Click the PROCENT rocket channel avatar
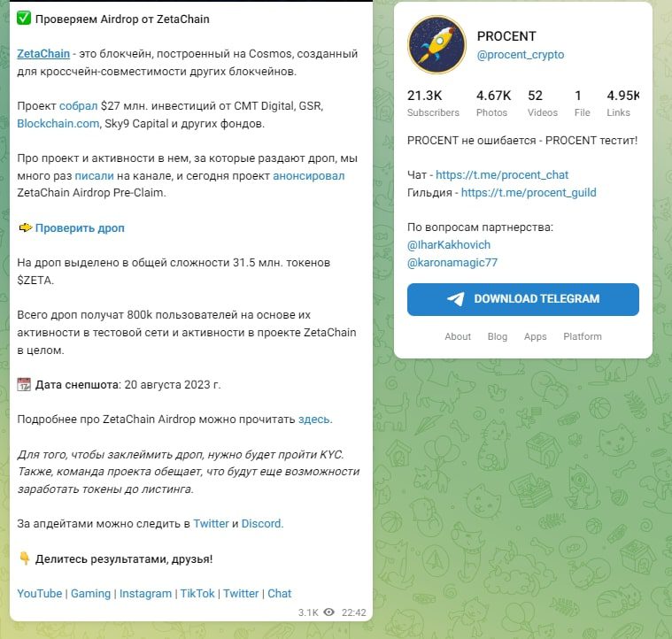Viewport: 672px width, 639px height. [437, 45]
